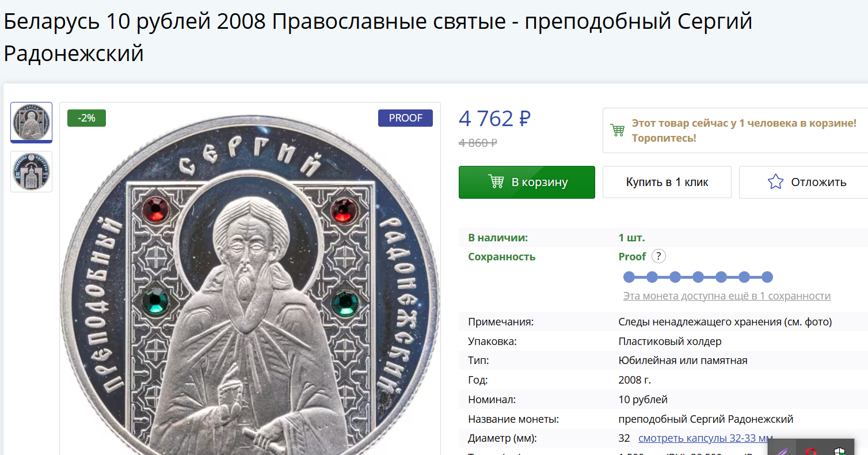The width and height of the screenshot is (868, 455).
Task: Open link Эта монета доступна ещё в 1 сохранности
Action: [727, 296]
